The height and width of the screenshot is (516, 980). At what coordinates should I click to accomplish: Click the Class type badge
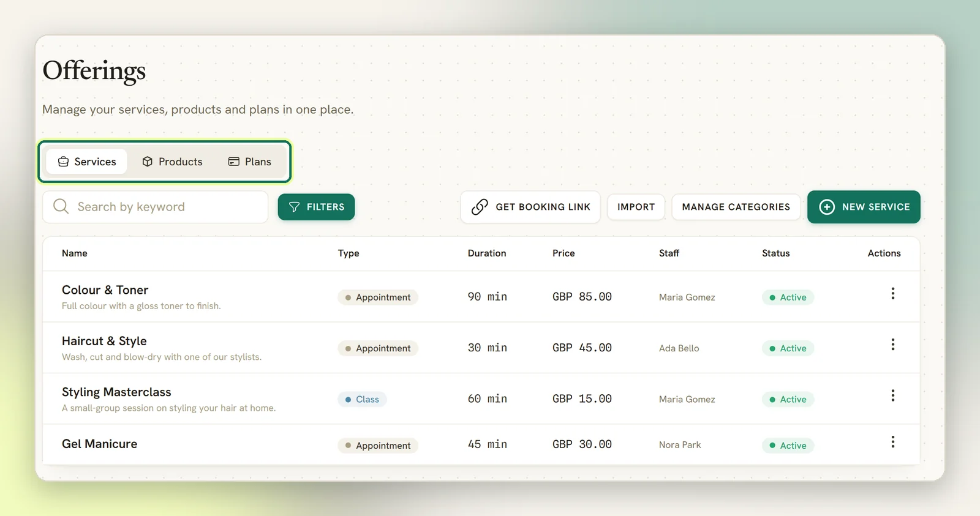coord(362,399)
